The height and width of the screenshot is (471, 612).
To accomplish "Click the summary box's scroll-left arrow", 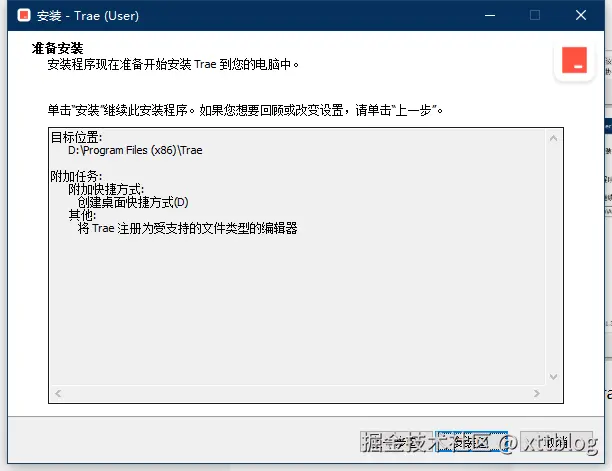I will tap(58, 393).
